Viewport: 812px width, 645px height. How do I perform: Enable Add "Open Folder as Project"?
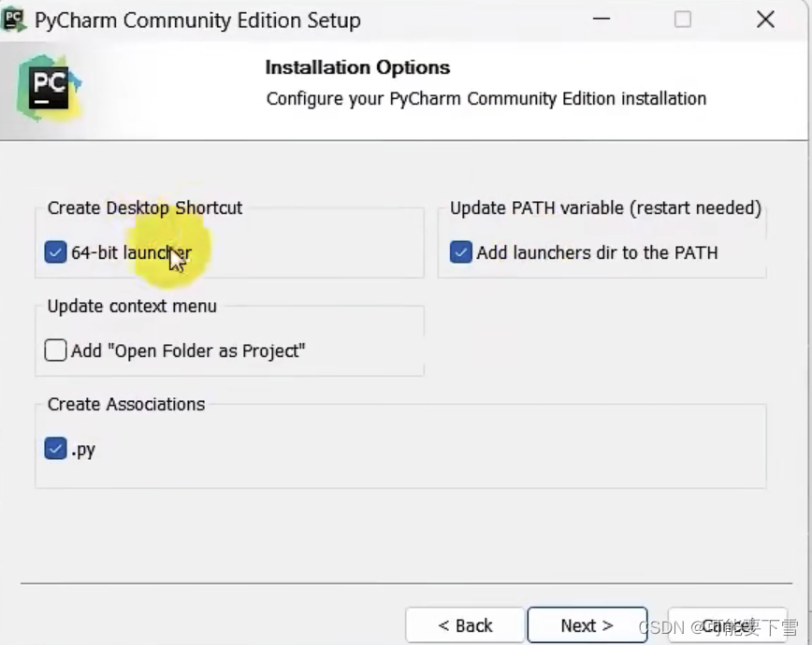pos(55,351)
